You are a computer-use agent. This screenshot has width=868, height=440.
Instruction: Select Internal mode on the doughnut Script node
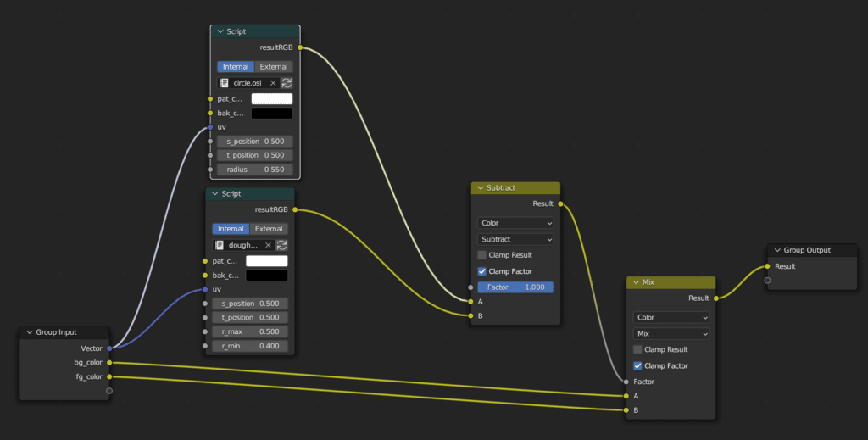point(231,229)
